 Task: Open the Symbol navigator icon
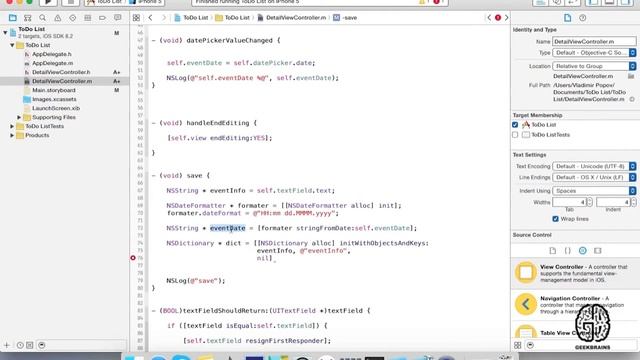click(x=27, y=18)
